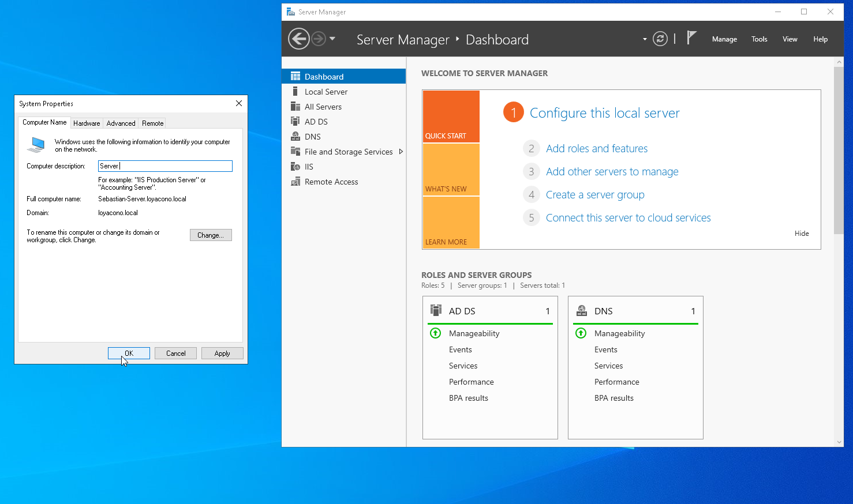
Task: Click Configure this local server link
Action: pos(605,113)
